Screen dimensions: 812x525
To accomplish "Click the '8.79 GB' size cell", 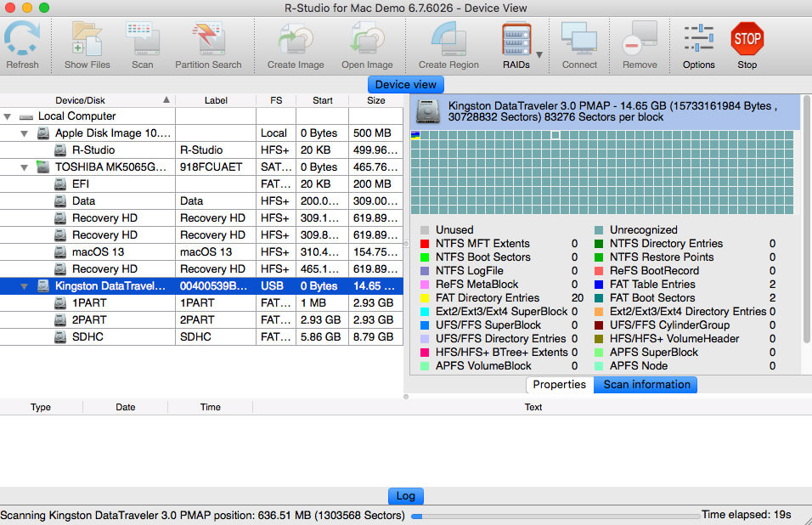I will click(375, 337).
